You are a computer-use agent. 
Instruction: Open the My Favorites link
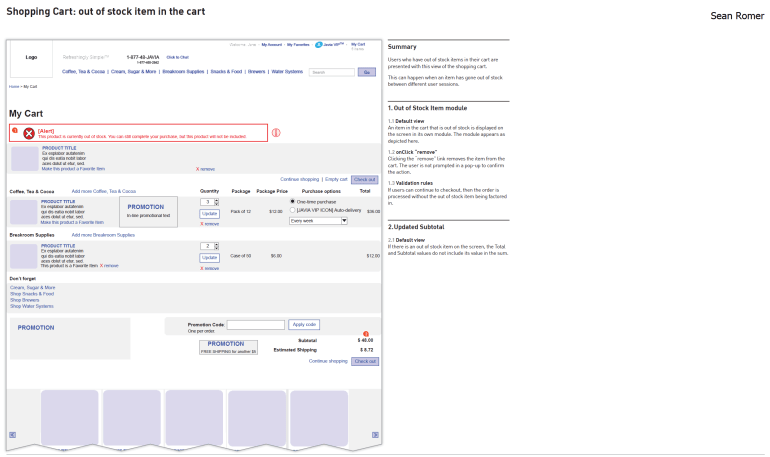tap(298, 45)
